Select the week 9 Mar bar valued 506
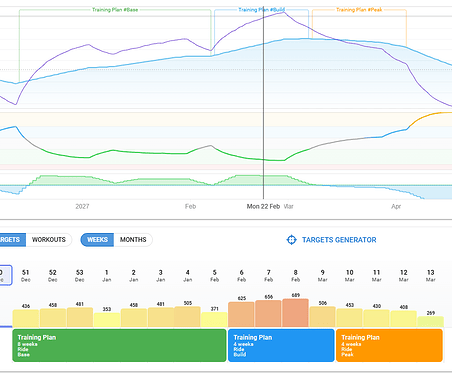 (x=323, y=317)
